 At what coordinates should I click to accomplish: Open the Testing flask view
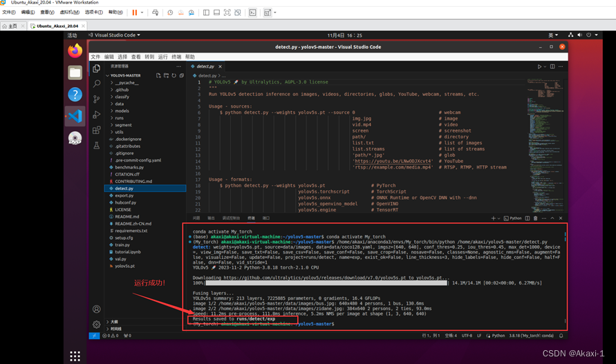tap(96, 145)
